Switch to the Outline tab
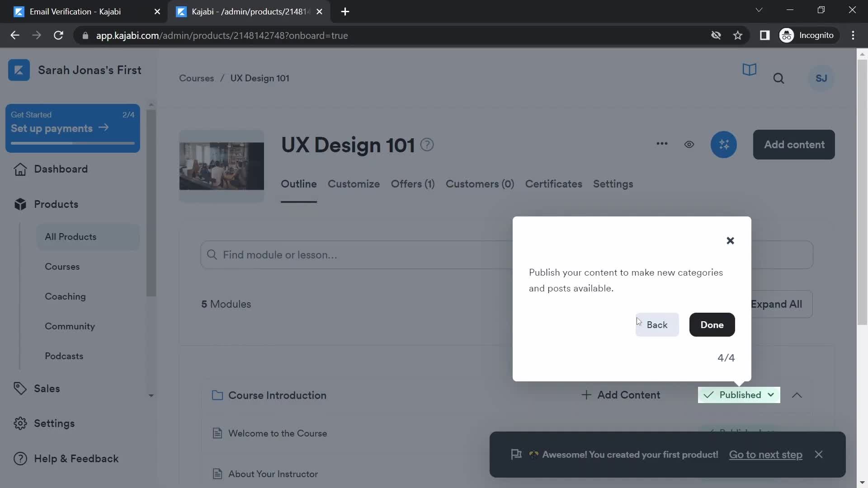This screenshot has height=488, width=868. click(298, 184)
